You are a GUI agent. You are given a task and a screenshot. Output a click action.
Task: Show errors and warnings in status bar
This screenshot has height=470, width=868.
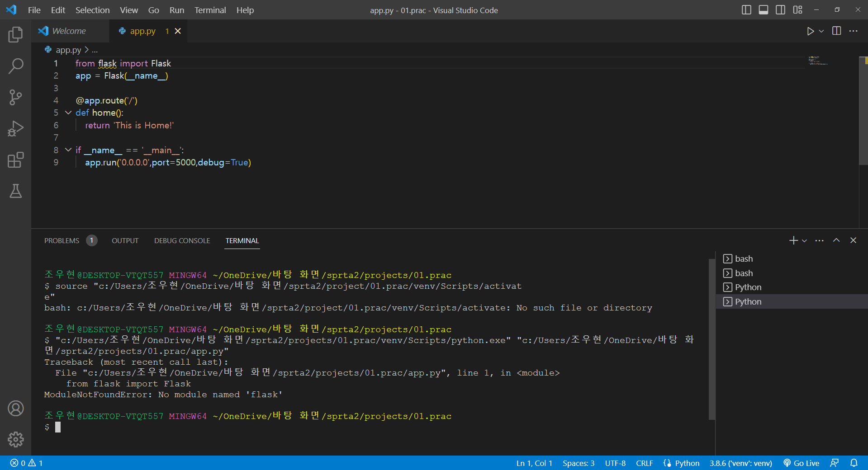[26, 463]
